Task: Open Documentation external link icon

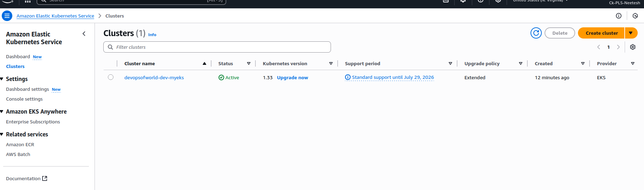Action: (x=45, y=178)
